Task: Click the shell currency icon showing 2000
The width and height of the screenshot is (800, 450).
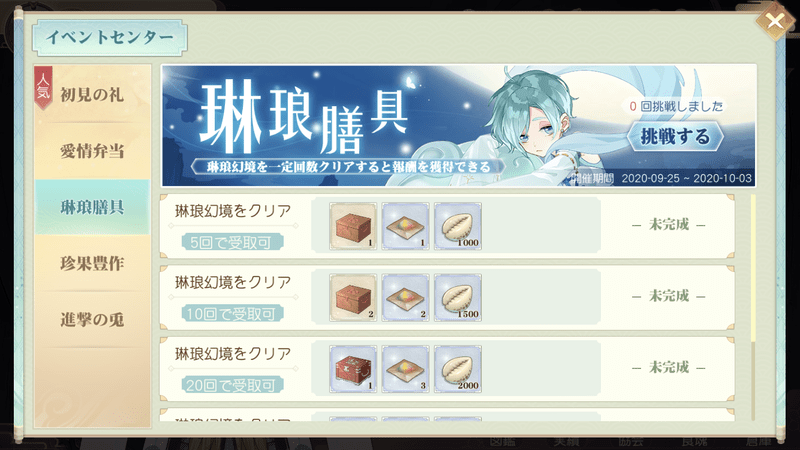Action: (458, 369)
